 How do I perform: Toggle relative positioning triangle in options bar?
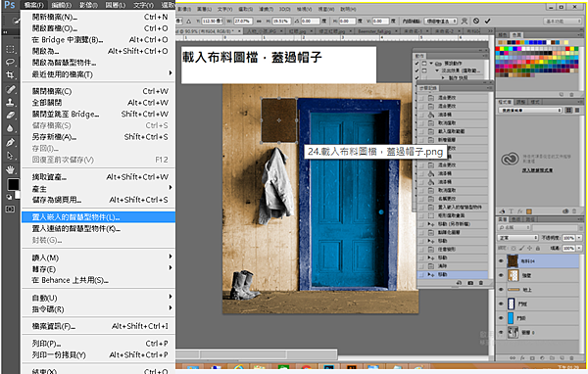188,22
